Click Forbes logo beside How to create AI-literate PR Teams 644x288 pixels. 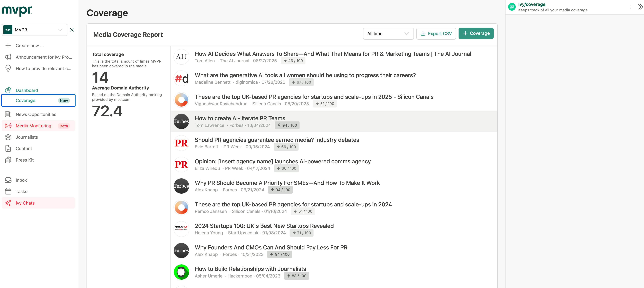tap(181, 121)
